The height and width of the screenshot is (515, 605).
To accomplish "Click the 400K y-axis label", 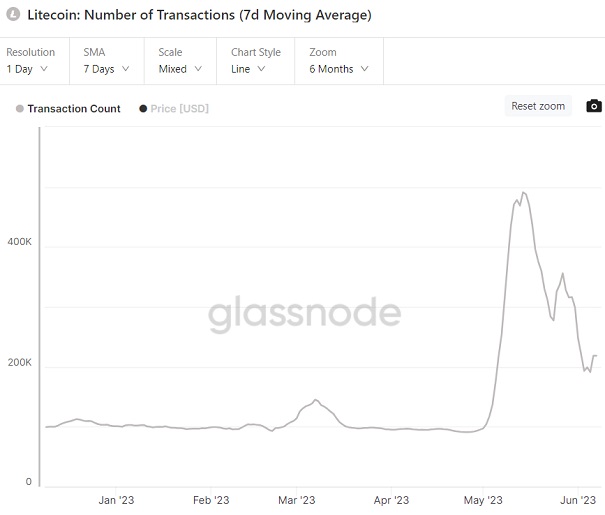I will tap(20, 243).
